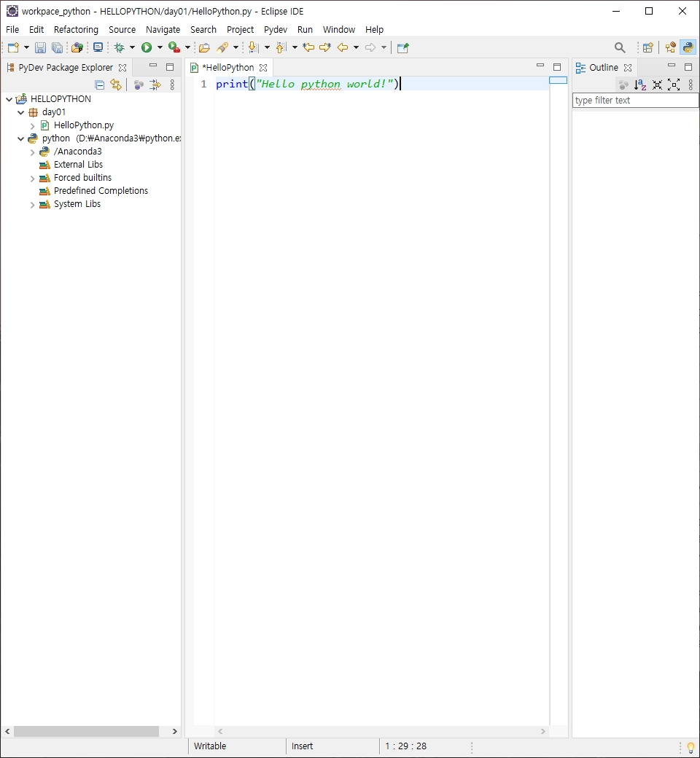Click the Next Annotation icon
This screenshot has width=700, height=758.
[253, 47]
